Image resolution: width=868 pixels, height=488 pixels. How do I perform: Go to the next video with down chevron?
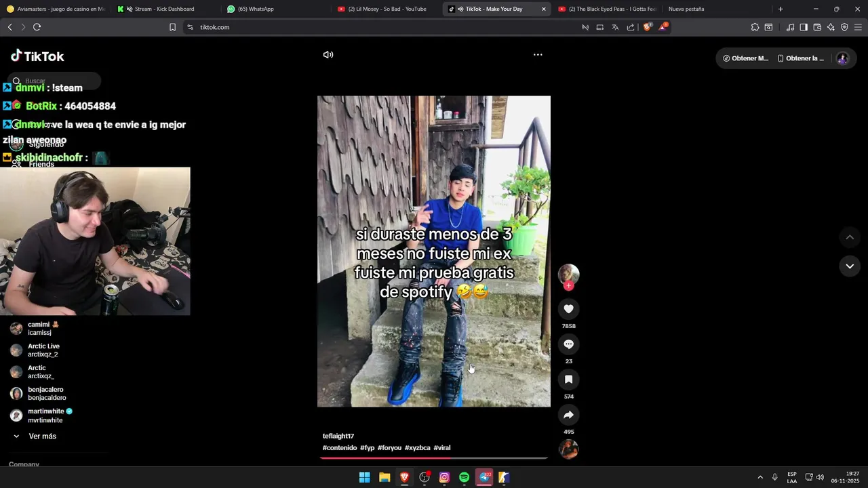pos(850,266)
